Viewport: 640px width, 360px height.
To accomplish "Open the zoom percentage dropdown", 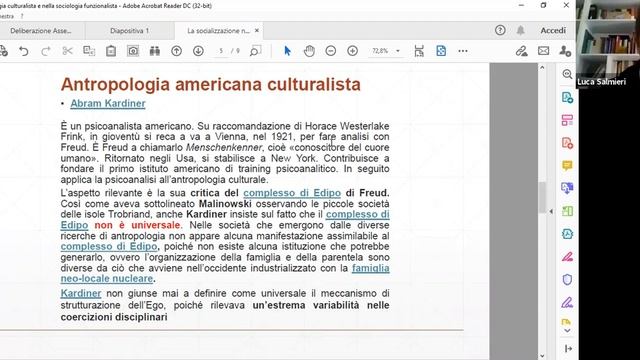I will tap(398, 51).
